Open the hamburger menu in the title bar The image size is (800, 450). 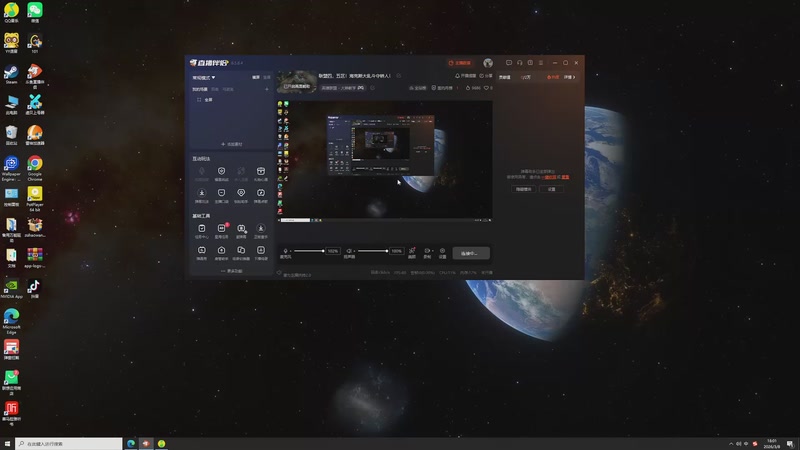click(541, 63)
